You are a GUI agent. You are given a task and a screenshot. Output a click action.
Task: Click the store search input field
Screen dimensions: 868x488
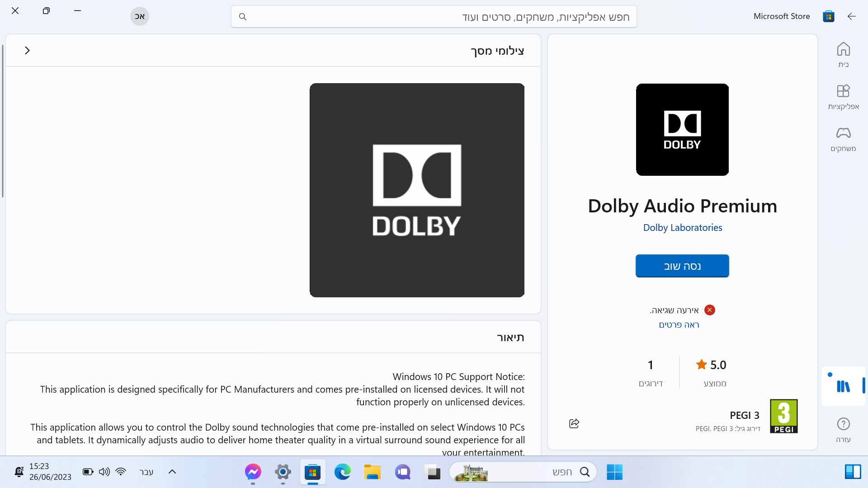(434, 17)
